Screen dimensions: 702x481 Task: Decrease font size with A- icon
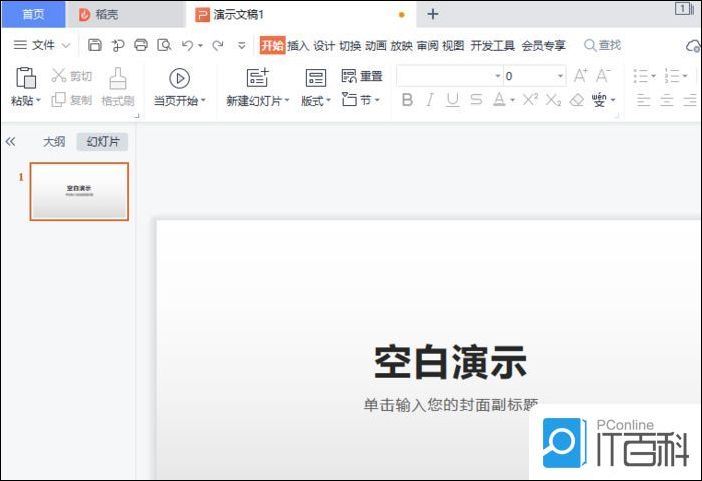(603, 76)
